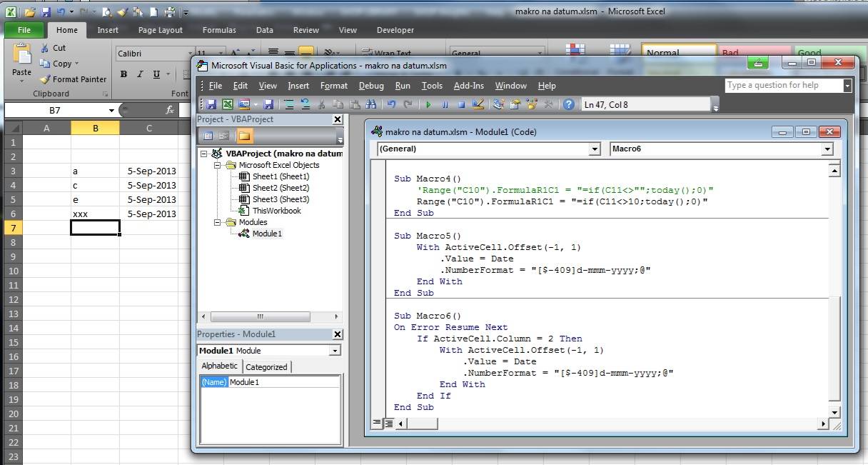Switch to the Developer ribbon tab
868x465 pixels.
coord(395,30)
